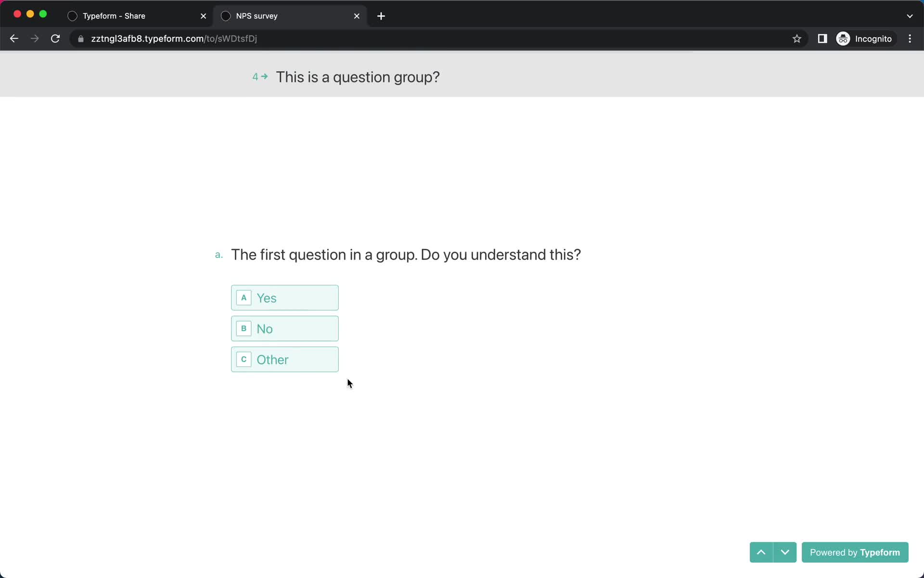The height and width of the screenshot is (578, 924).
Task: Select the 'No' answer option B
Action: click(285, 328)
